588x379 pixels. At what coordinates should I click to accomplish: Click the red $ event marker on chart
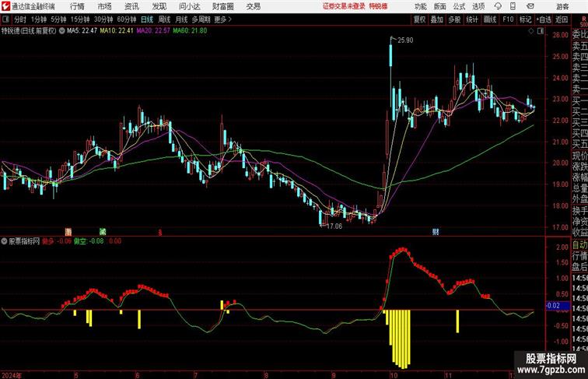pyautogui.click(x=159, y=232)
